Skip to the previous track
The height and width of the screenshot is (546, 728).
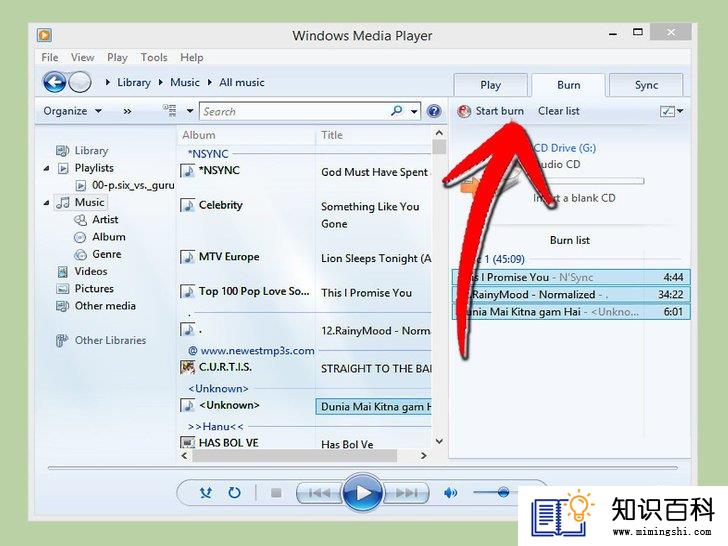click(x=319, y=493)
